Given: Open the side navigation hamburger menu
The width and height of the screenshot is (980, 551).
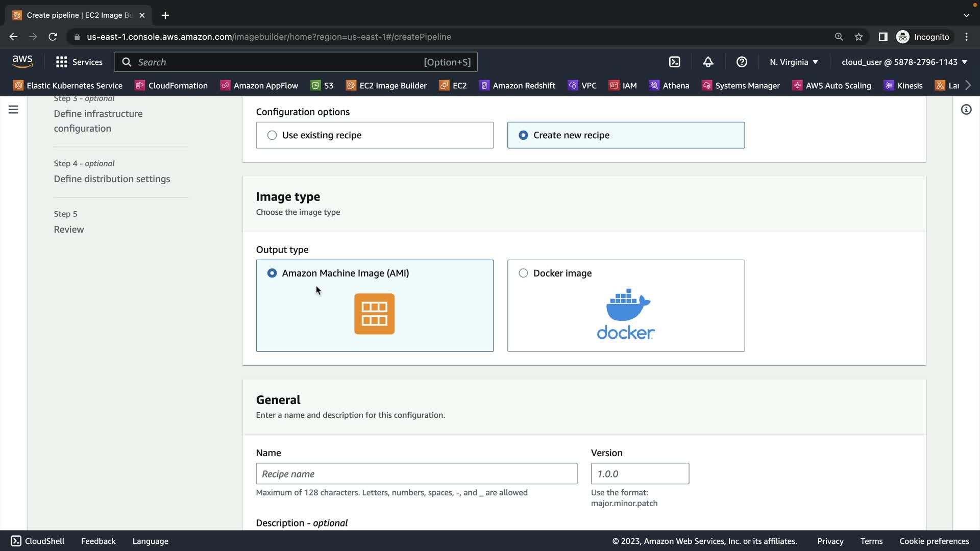Looking at the screenshot, I should pos(13,110).
